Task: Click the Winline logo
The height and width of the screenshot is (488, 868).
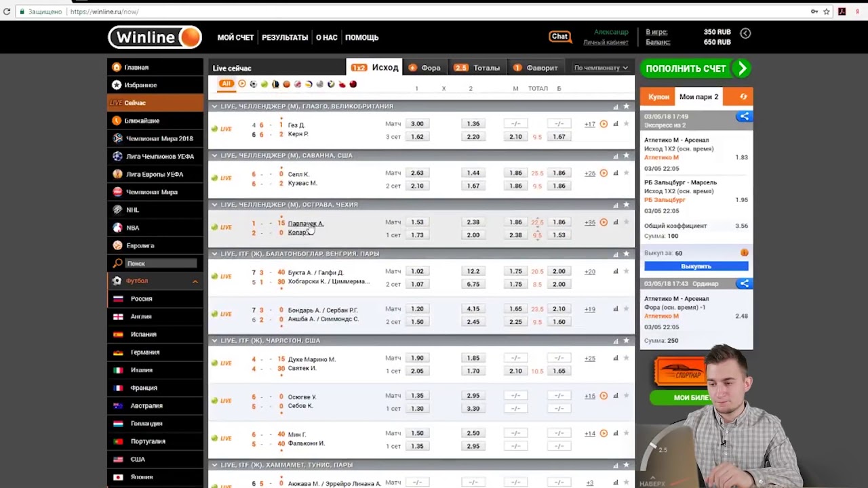Action: coord(155,37)
